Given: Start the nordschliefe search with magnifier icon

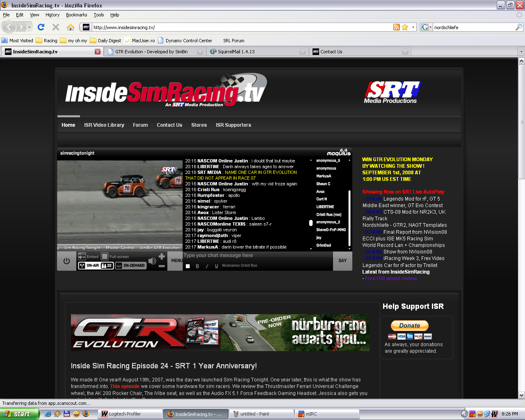Looking at the screenshot, I should coord(519,27).
